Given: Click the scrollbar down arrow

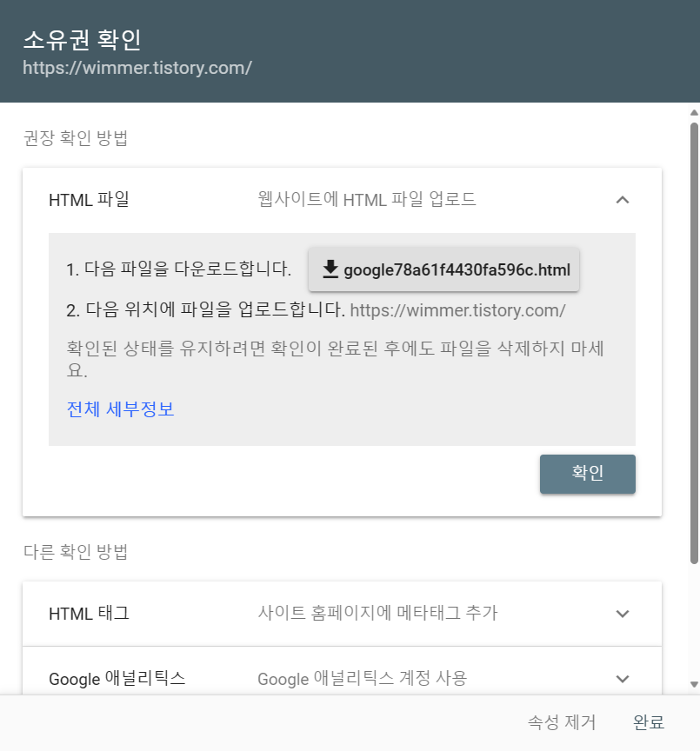Looking at the screenshot, I should pos(694,684).
